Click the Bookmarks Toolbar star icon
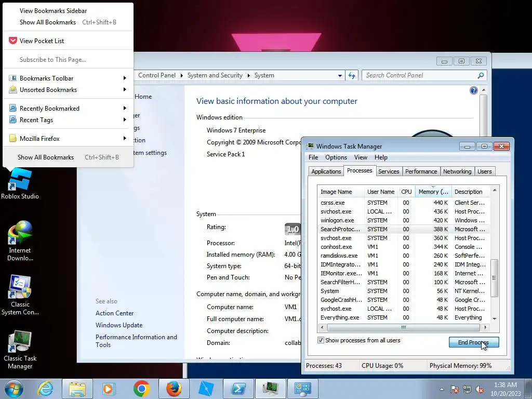Screen dimensions: 532x399 [13, 78]
